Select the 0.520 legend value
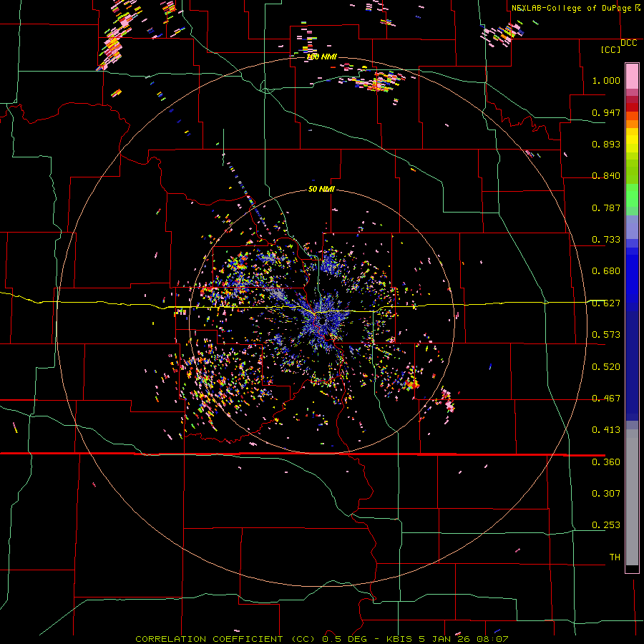The image size is (644, 644). click(606, 367)
